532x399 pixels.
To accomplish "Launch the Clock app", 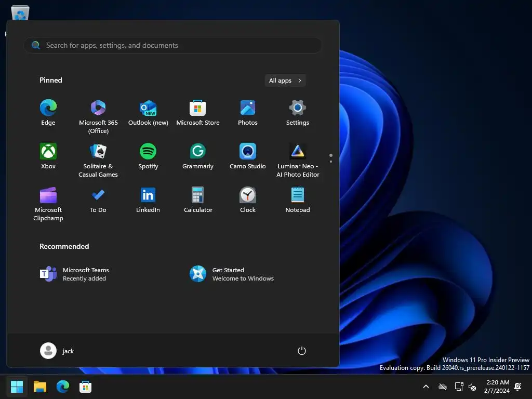I will (x=248, y=201).
